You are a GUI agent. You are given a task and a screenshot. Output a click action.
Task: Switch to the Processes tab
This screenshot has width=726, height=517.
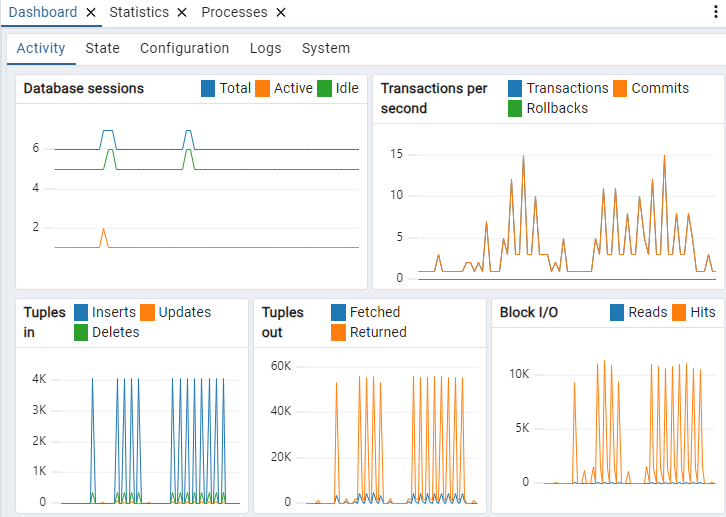click(x=234, y=13)
